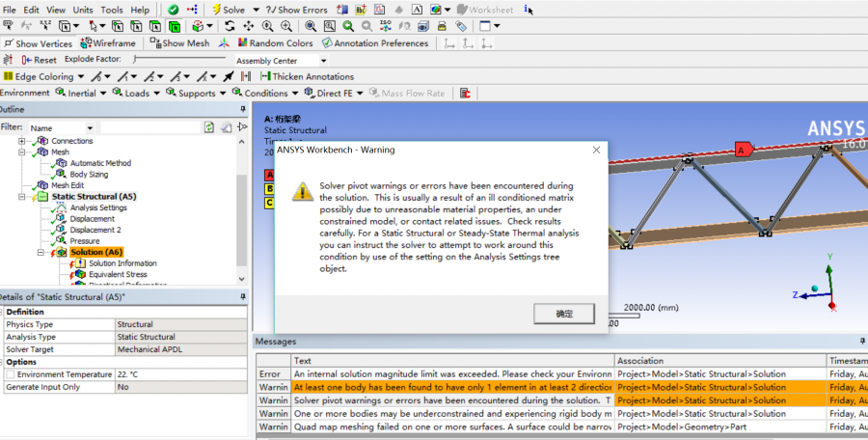The height and width of the screenshot is (440, 868).
Task: Toggle Wireframe view mode
Action: coord(108,43)
